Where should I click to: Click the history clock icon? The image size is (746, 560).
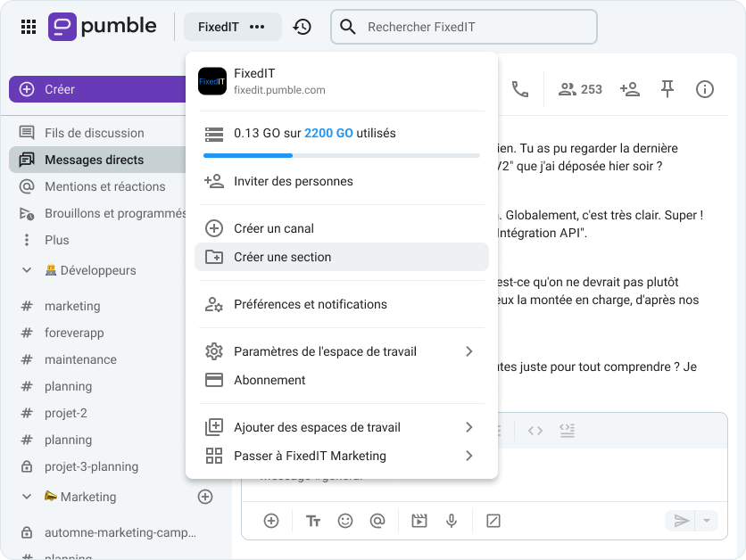[x=303, y=27]
